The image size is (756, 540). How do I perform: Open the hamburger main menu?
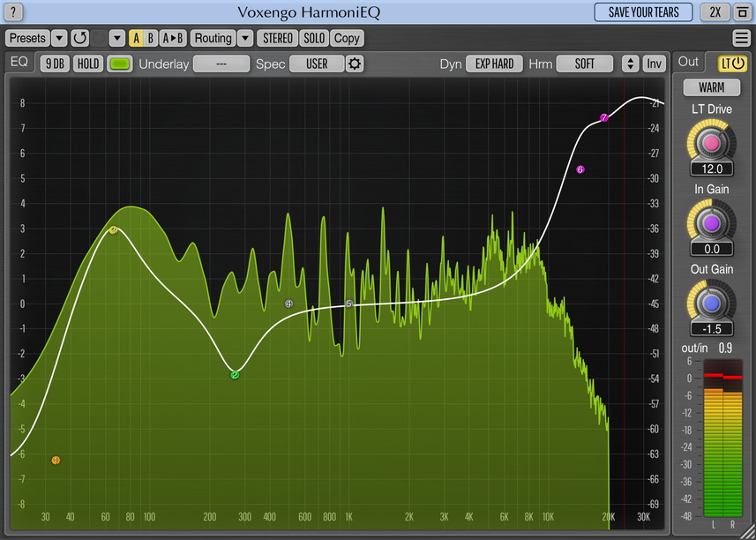click(741, 38)
